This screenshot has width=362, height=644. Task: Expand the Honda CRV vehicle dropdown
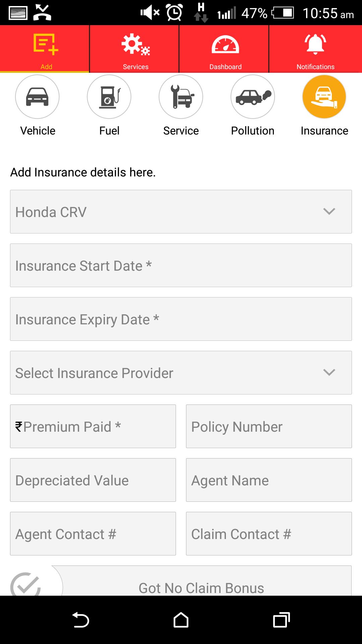[x=181, y=212]
